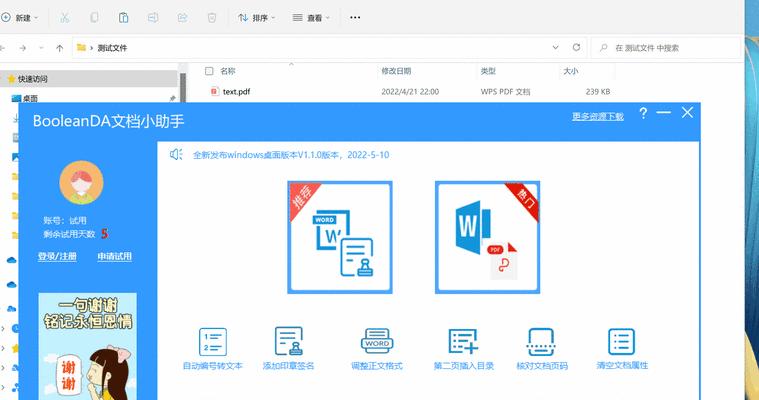
Task: Click the 登录/注册 link
Action: point(57,256)
